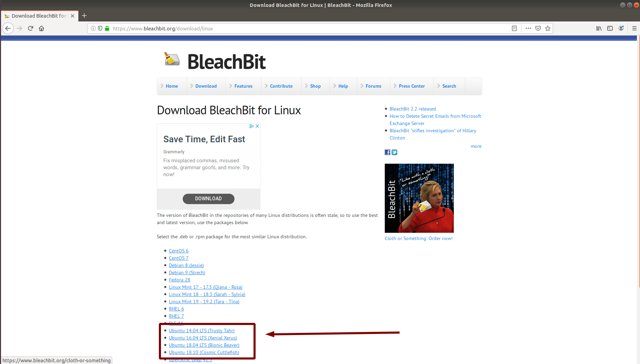Viewport: 640px width, 364px height.
Task: Select Ubuntu 14.04 LTS (Trusty Tahr)
Action: coord(202,331)
